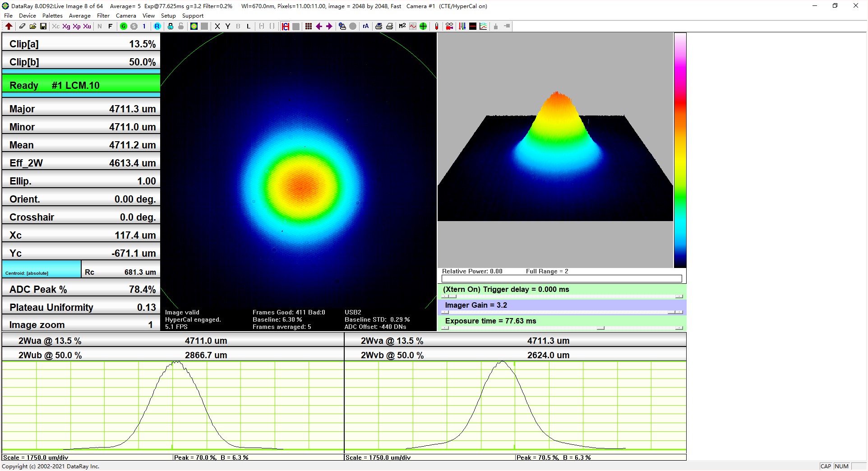This screenshot has width=868, height=471.
Task: Click the red thermometer toolbar icon
Action: 436,26
